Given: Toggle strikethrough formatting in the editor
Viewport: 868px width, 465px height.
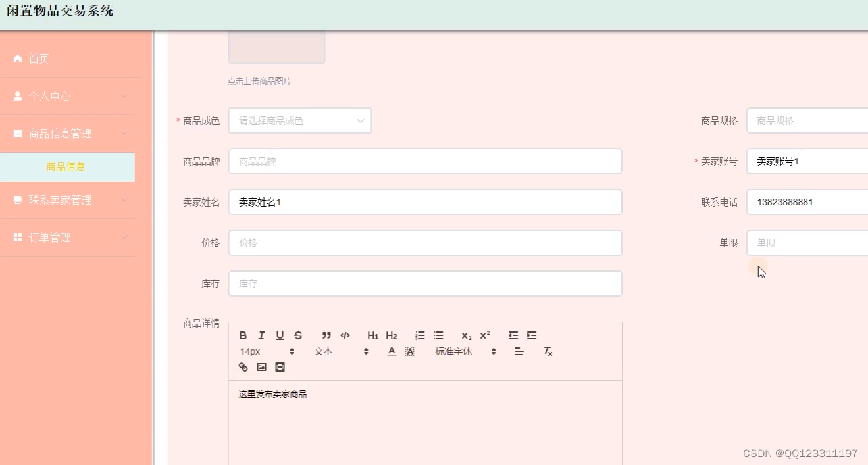Looking at the screenshot, I should [x=298, y=335].
